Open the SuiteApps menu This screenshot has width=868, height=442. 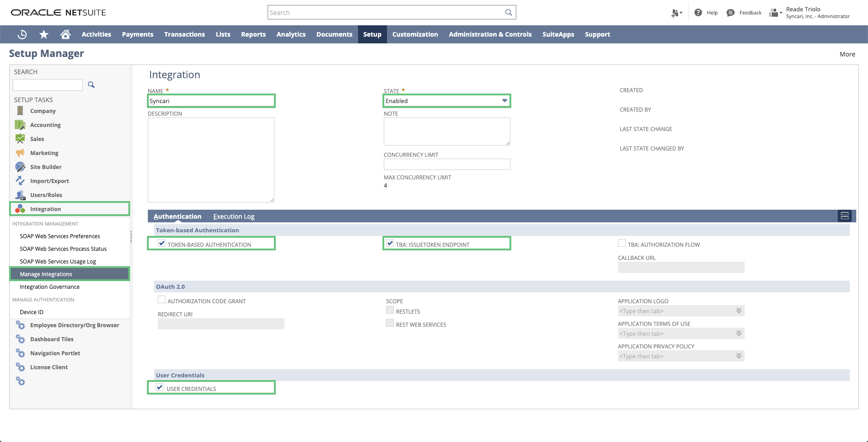pyautogui.click(x=558, y=34)
